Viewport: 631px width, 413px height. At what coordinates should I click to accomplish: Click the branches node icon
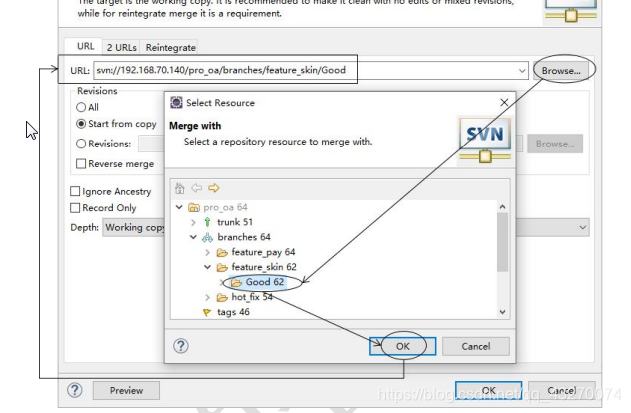pyautogui.click(x=207, y=237)
